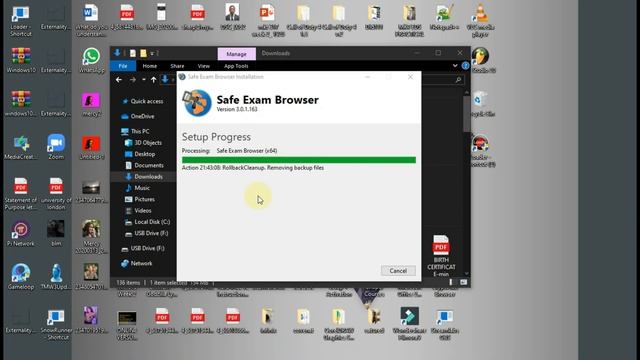Click the Explorer search magnifier icon
640x360 pixels.
tap(458, 80)
